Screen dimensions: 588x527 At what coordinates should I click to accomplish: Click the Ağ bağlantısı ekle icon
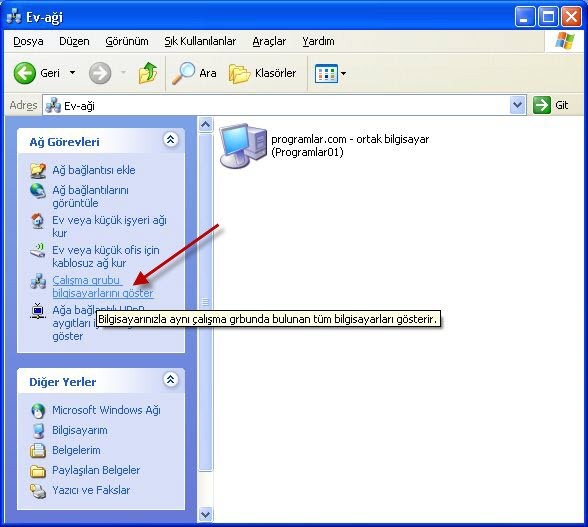click(x=38, y=170)
